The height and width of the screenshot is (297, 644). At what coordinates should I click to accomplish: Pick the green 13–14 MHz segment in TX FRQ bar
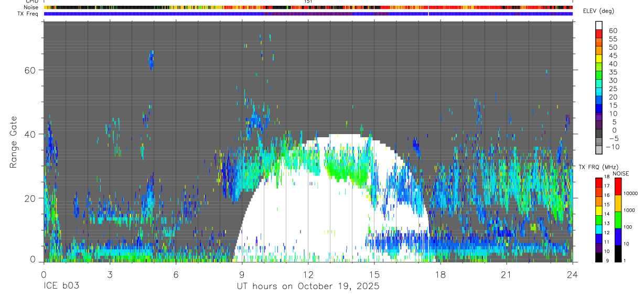tap(599, 219)
